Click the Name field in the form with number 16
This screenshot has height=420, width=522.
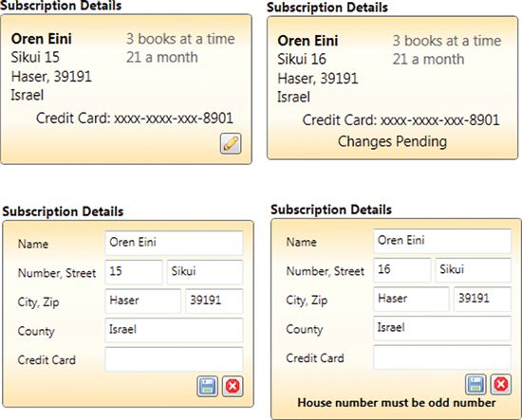[x=442, y=241]
